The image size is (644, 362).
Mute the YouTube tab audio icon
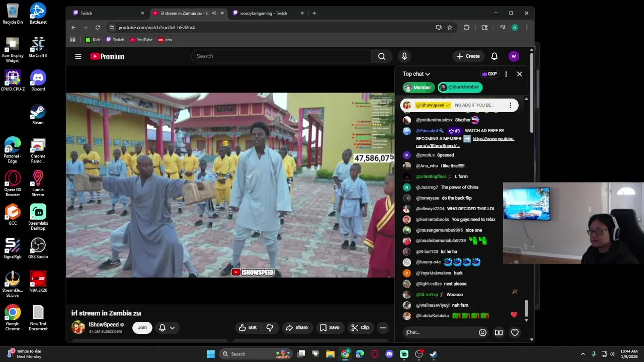point(214,13)
